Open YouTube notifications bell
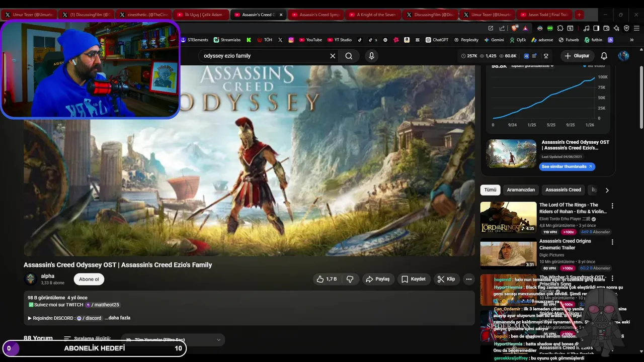This screenshot has width=644, height=362. pos(604,56)
